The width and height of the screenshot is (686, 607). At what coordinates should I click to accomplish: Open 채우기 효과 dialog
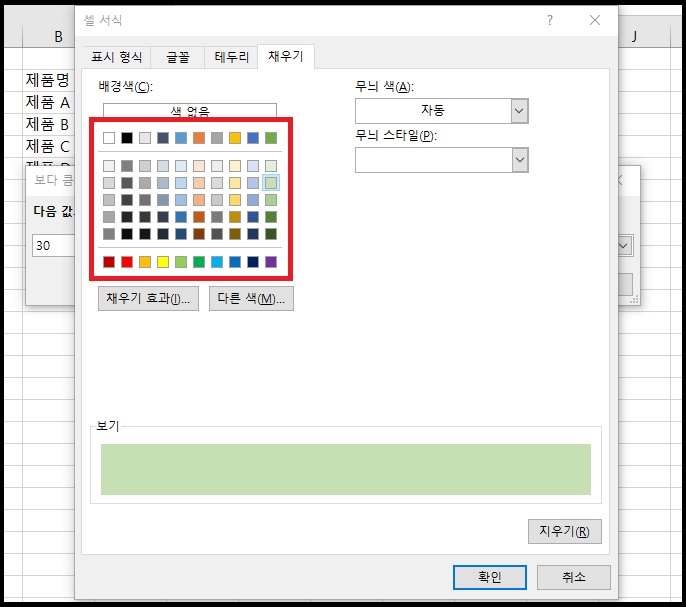pos(148,298)
